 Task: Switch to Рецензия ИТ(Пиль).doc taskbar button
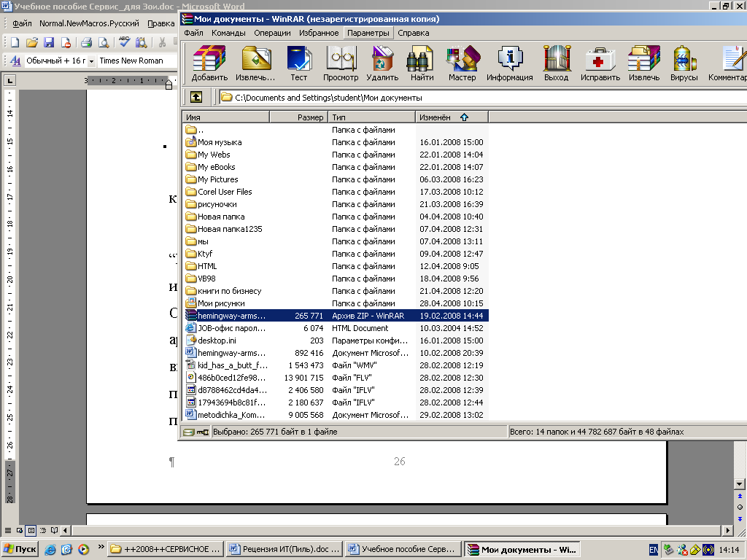285,549
